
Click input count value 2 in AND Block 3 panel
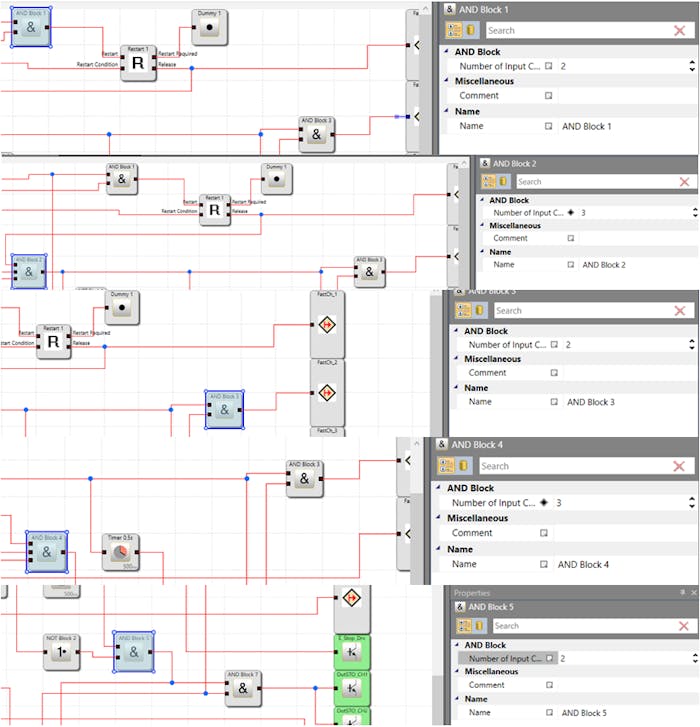[568, 345]
